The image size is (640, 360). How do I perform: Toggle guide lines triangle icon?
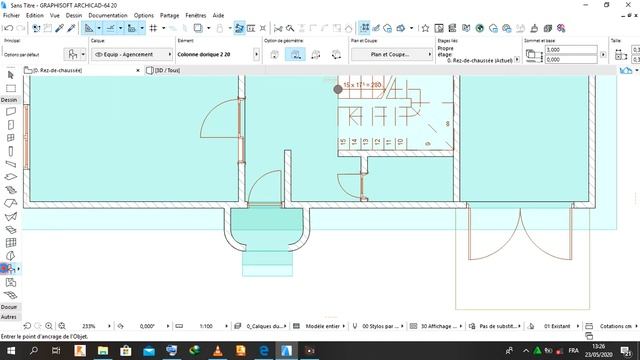point(89,28)
